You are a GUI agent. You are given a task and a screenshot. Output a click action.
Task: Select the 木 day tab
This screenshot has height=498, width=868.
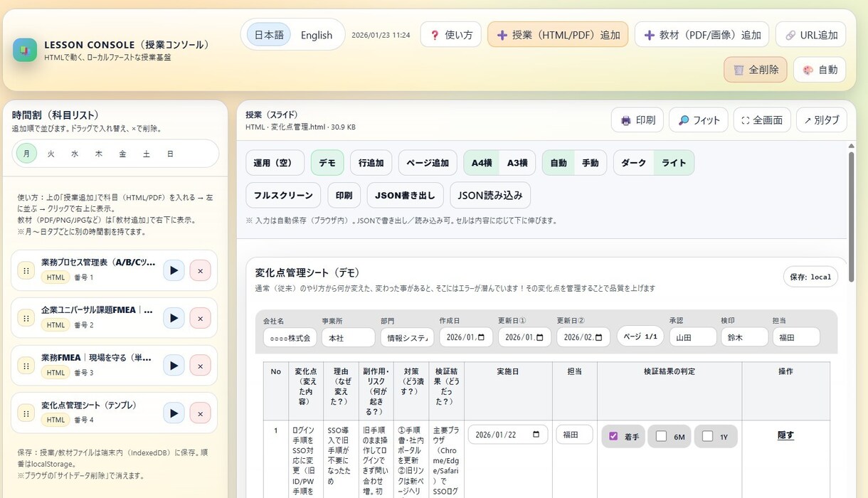(x=99, y=154)
